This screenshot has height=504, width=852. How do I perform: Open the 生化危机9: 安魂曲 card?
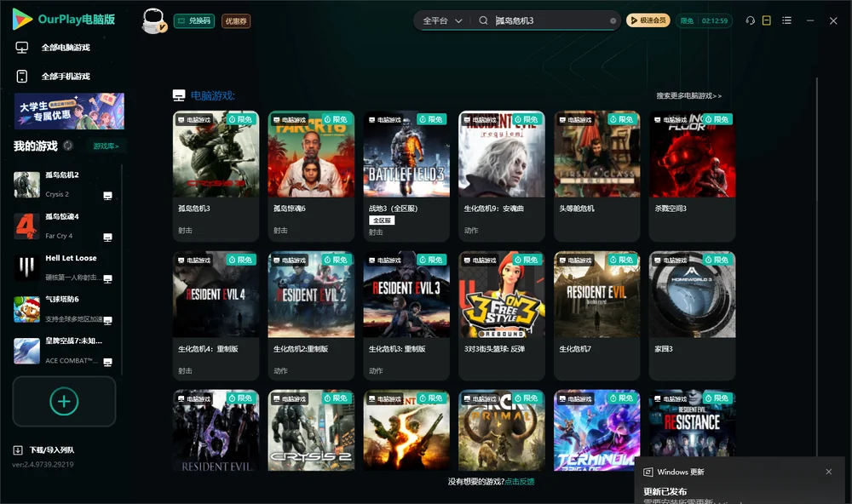(502, 176)
